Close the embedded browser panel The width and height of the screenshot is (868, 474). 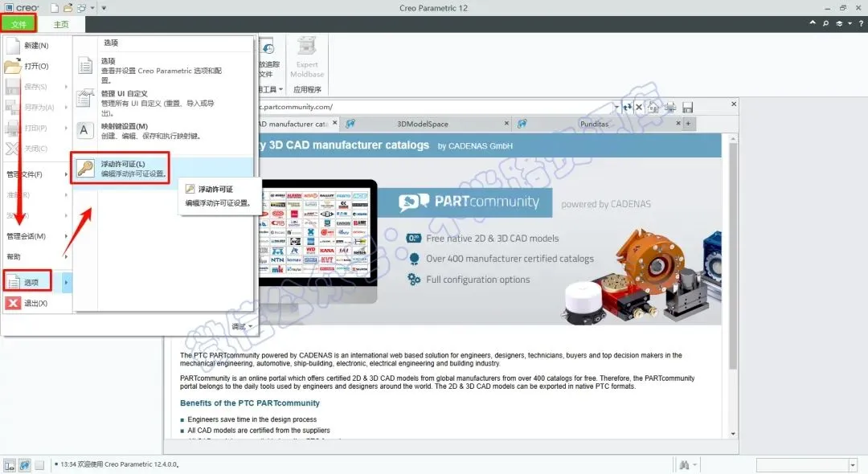click(x=734, y=104)
